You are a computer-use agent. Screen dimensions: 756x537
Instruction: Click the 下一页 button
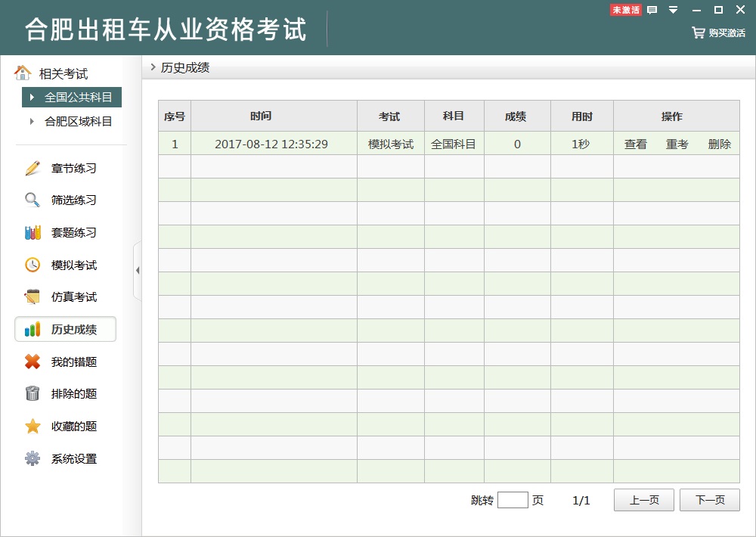709,500
